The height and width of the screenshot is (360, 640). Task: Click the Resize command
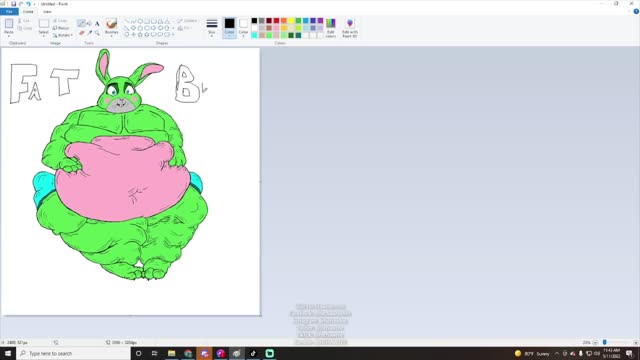click(x=61, y=28)
